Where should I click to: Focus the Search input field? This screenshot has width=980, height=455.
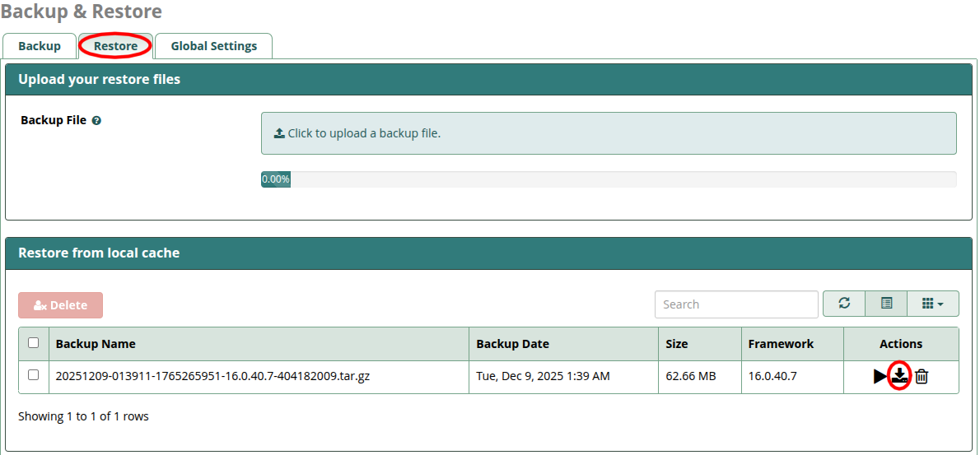[735, 304]
